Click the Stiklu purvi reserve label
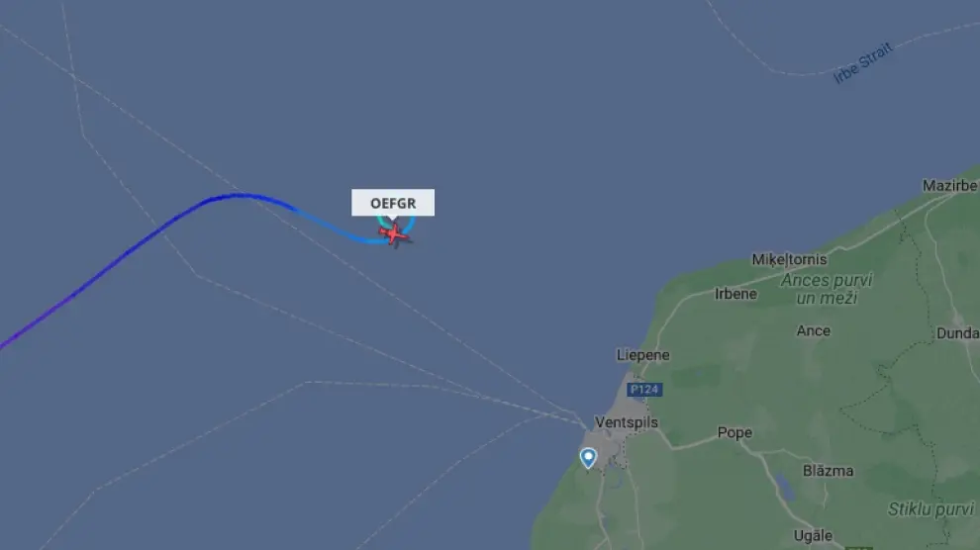 tap(931, 509)
